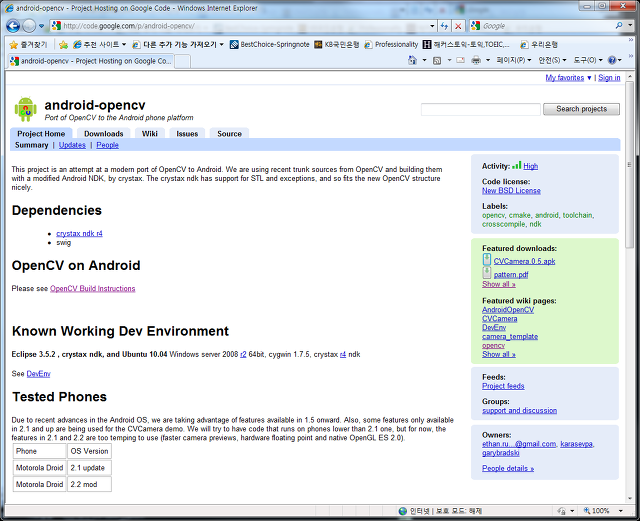Click the pattern.pdf download icon
640x521 pixels.
point(487,273)
